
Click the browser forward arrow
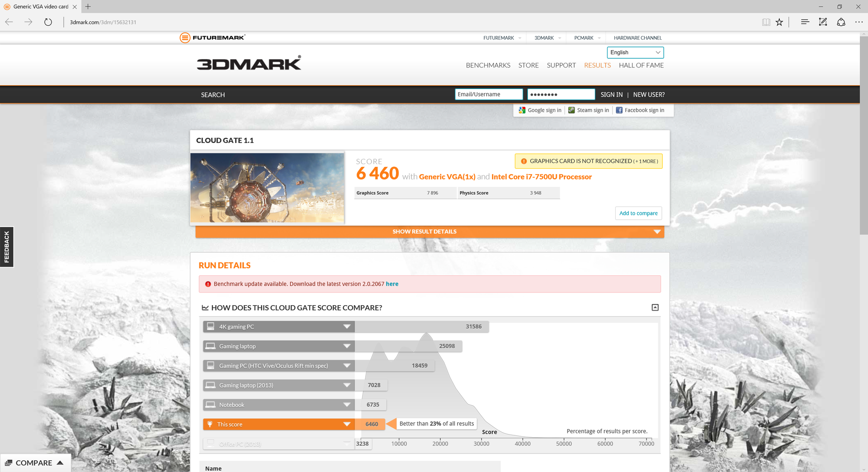click(28, 22)
